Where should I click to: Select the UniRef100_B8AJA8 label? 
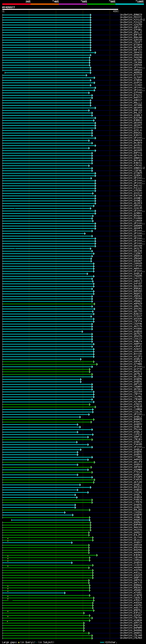[x=131, y=37]
